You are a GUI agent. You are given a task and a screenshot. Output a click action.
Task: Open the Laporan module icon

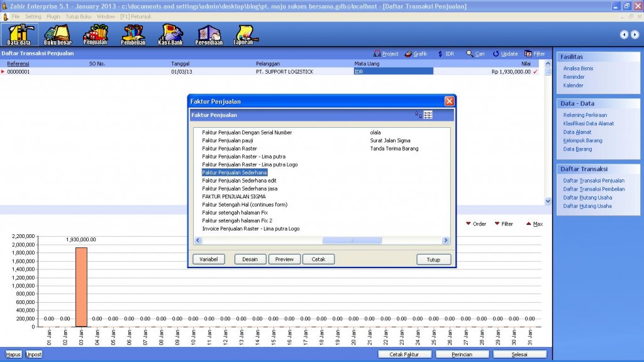pyautogui.click(x=243, y=35)
